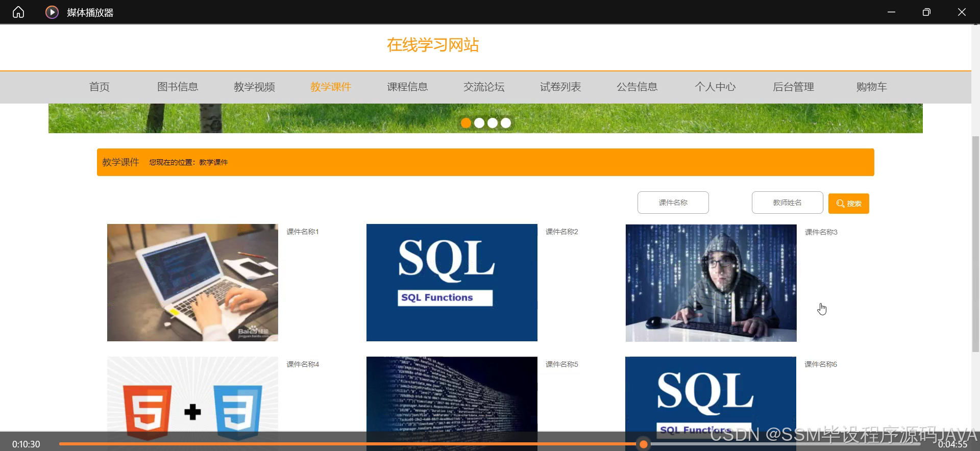Viewport: 980px width, 451px height.
Task: Click the 课件名称 search input field
Action: pos(673,203)
